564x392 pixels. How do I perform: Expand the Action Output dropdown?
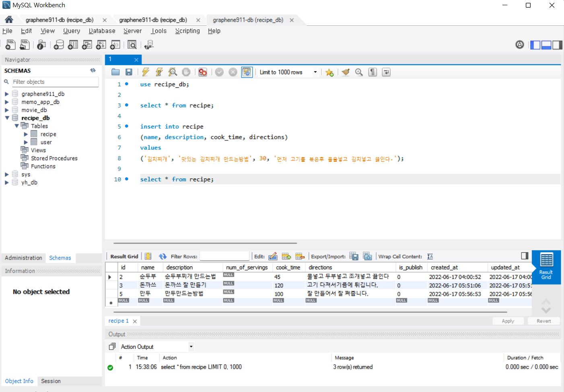[191, 347]
